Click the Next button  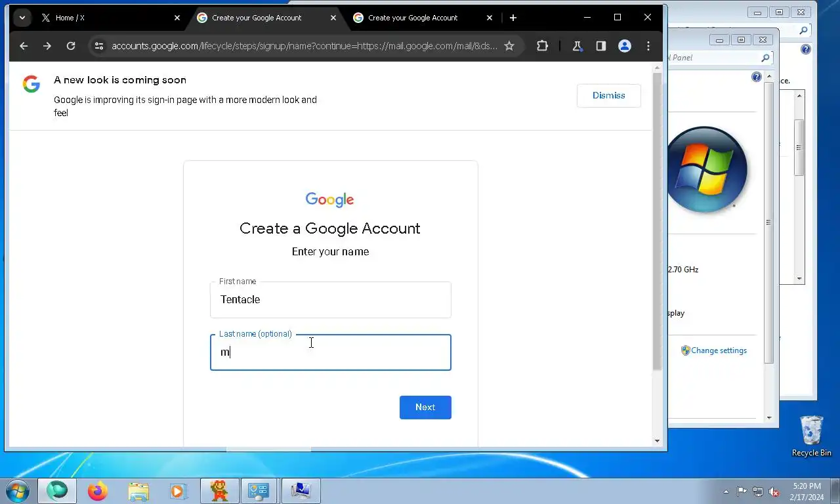point(425,408)
